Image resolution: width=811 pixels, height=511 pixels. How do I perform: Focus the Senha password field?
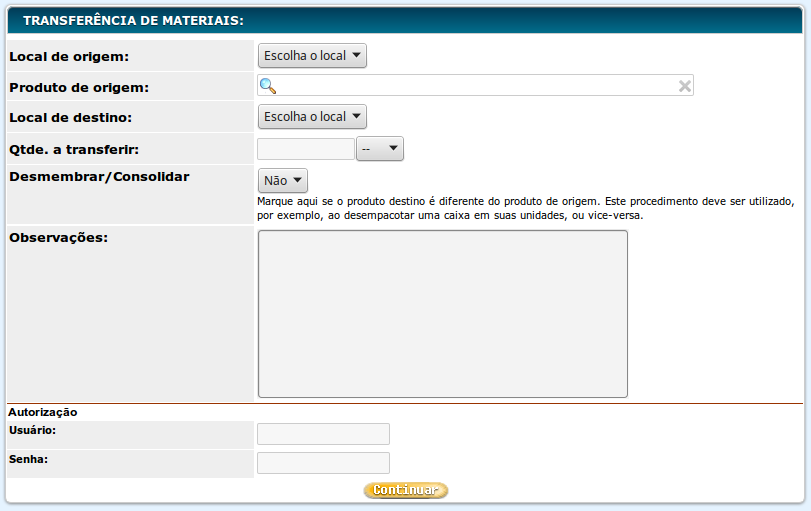pos(323,463)
